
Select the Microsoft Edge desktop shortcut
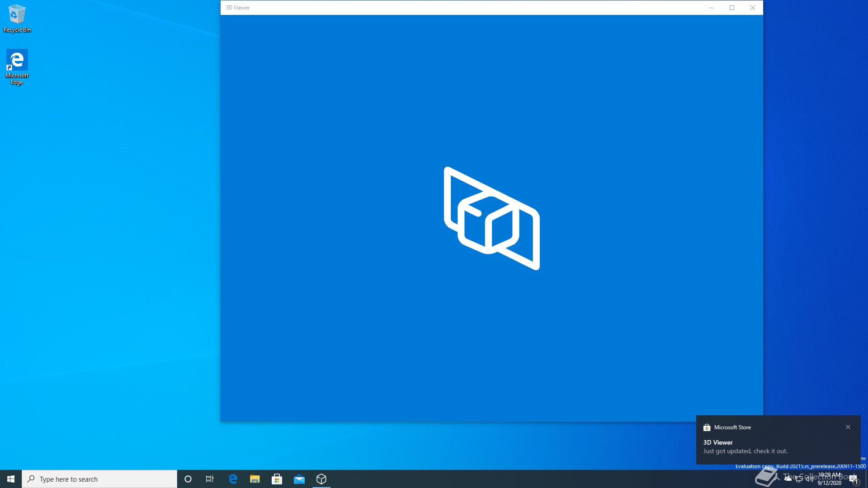17,67
